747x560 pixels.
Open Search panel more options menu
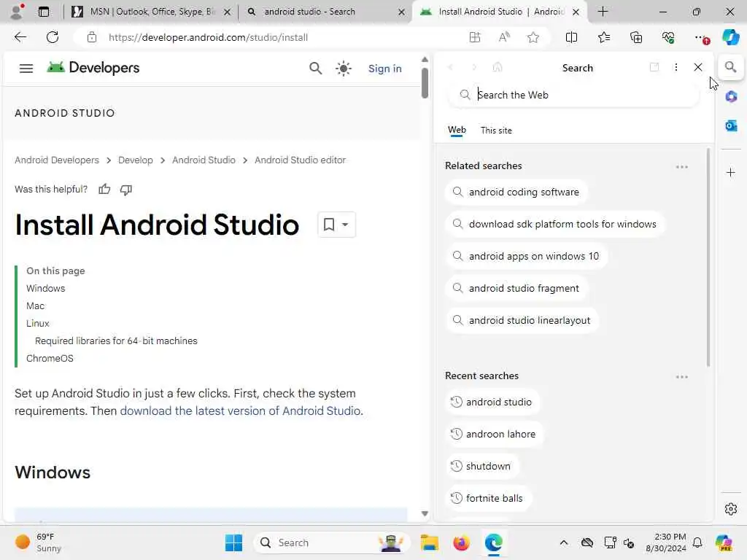[676, 67]
